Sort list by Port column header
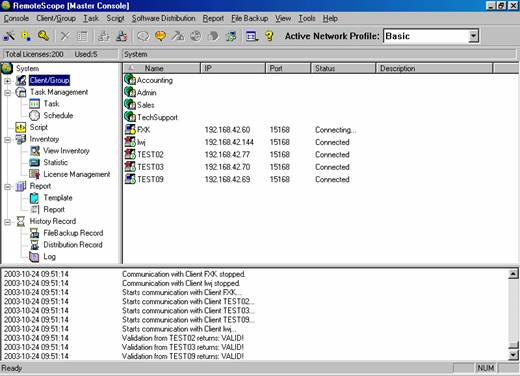The width and height of the screenshot is (520, 376). (288, 68)
